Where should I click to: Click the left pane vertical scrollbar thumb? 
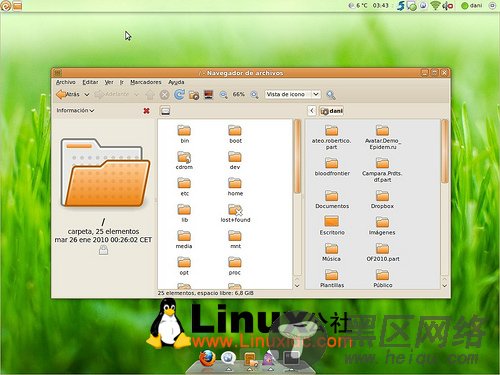(x=298, y=156)
